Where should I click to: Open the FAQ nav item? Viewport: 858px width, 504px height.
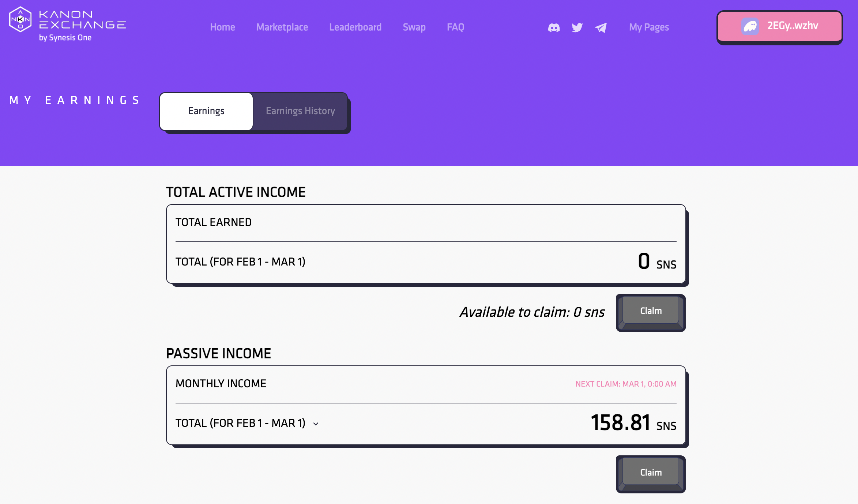455,27
